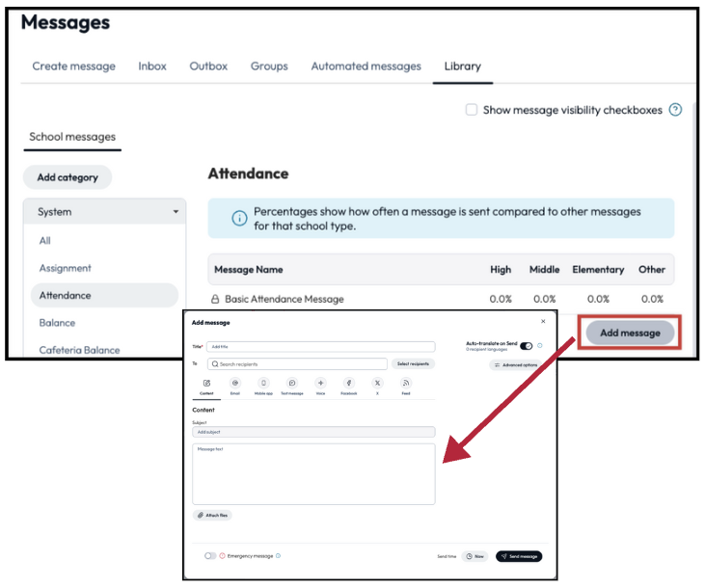This screenshot has width=705, height=588.
Task: Switch to the Automated messages tab
Action: 366,67
